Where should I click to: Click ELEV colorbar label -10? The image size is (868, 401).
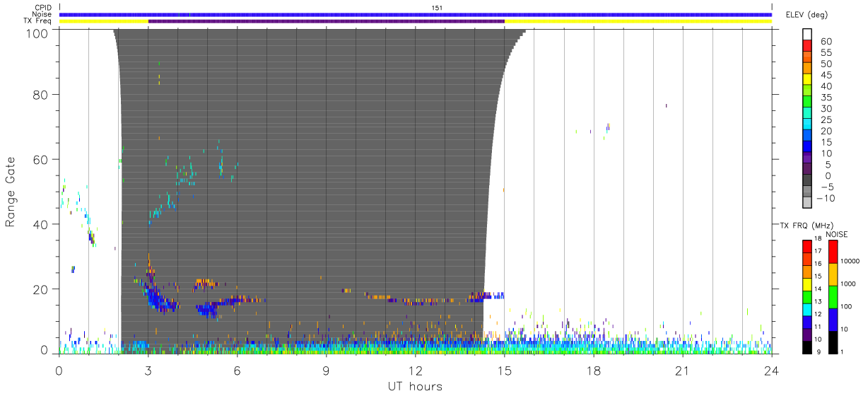[826, 197]
